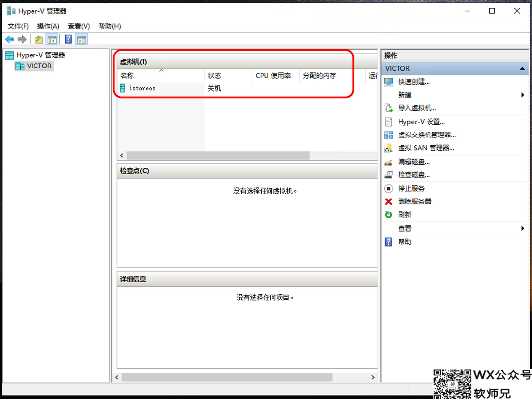Click the 检查点(C) section header
The width and height of the screenshot is (532, 399).
pos(247,171)
